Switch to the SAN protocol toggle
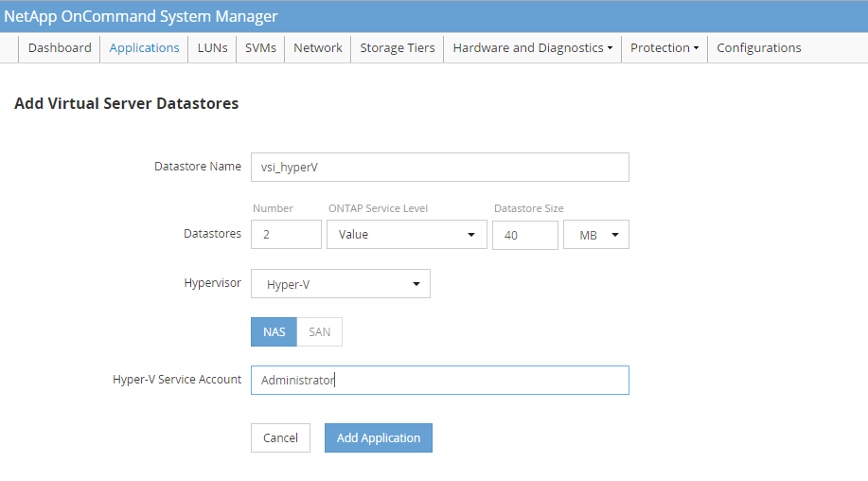The width and height of the screenshot is (868, 481). [319, 332]
